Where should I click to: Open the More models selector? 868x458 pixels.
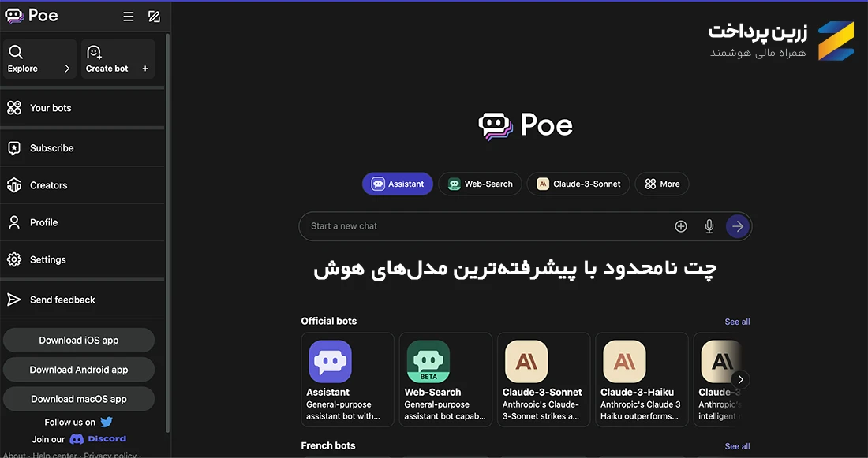coord(661,184)
